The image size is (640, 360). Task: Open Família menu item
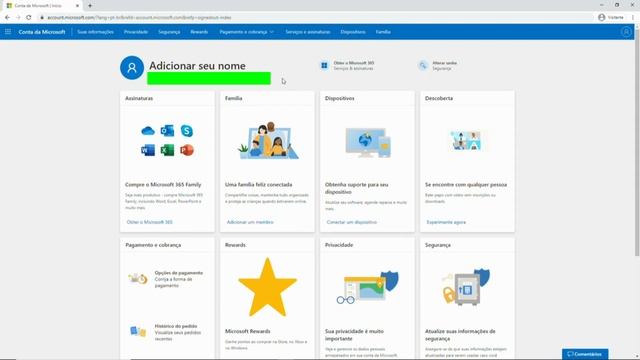[x=383, y=32]
